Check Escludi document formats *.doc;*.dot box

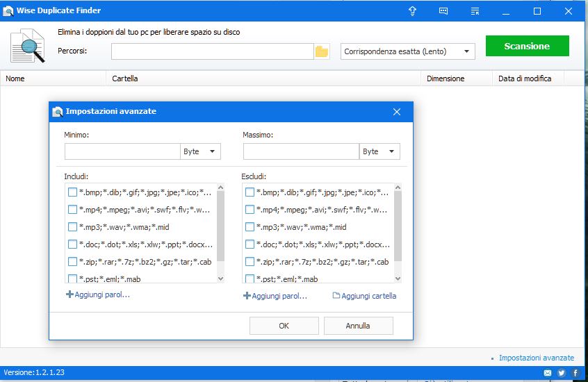coord(250,244)
